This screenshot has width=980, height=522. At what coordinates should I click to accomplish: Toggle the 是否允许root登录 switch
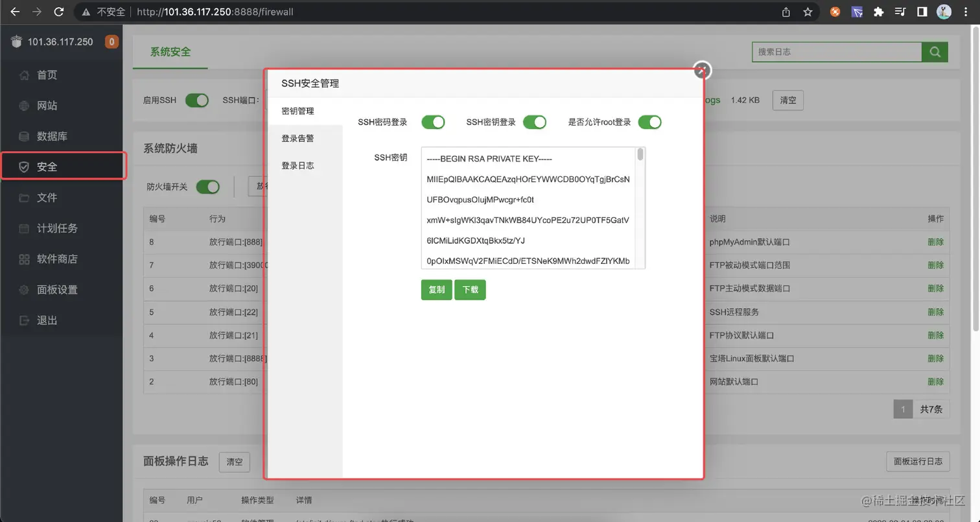pyautogui.click(x=649, y=122)
